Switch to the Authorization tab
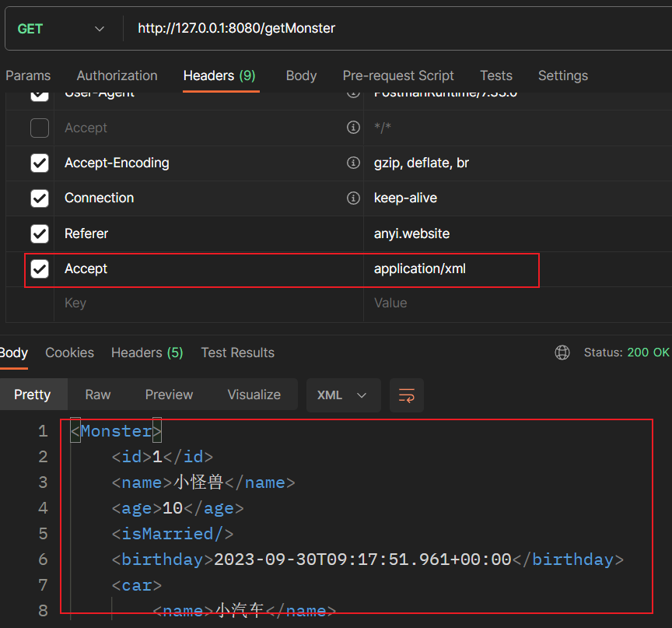Viewport: 672px width, 628px height. click(117, 75)
